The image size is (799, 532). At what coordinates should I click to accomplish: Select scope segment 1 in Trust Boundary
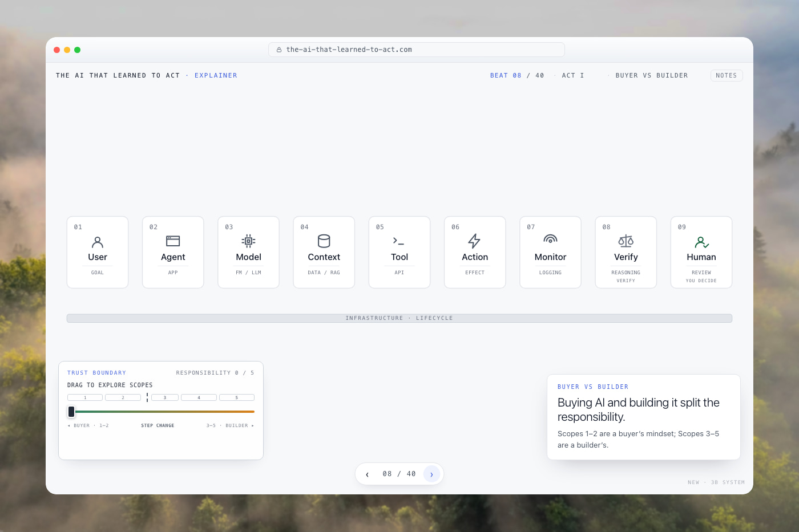pos(85,397)
